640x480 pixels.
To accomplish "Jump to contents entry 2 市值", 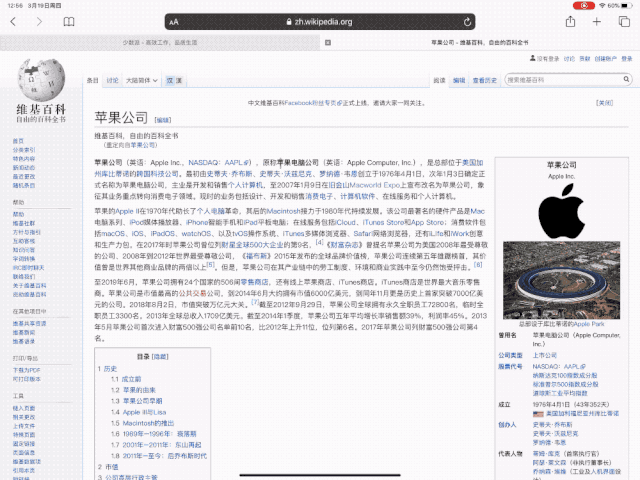I will click(108, 467).
